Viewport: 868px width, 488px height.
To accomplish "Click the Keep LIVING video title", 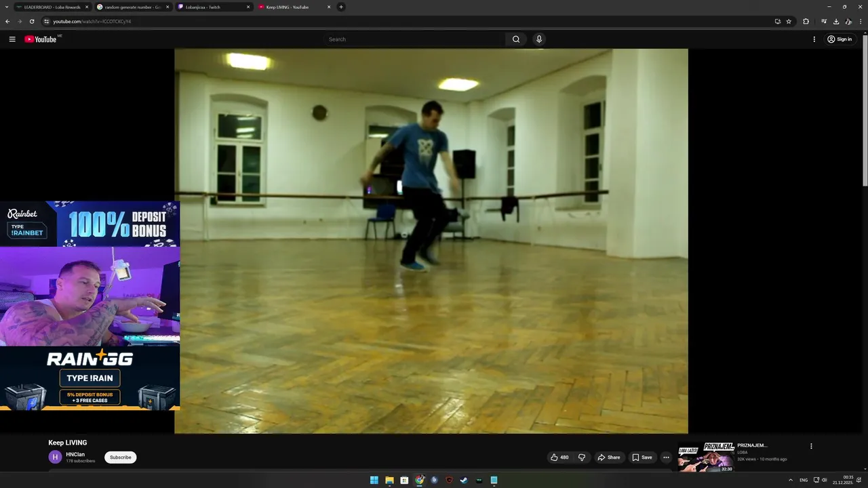I will point(68,443).
